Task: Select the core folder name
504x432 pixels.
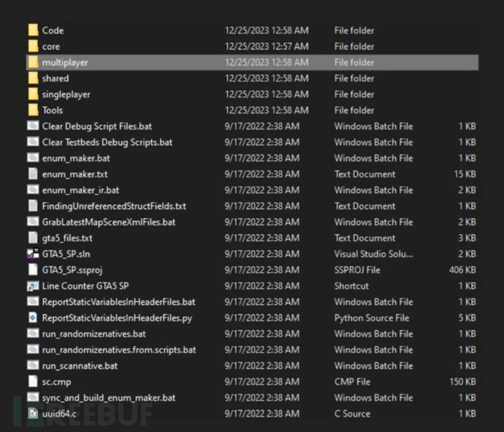Action: coord(51,47)
